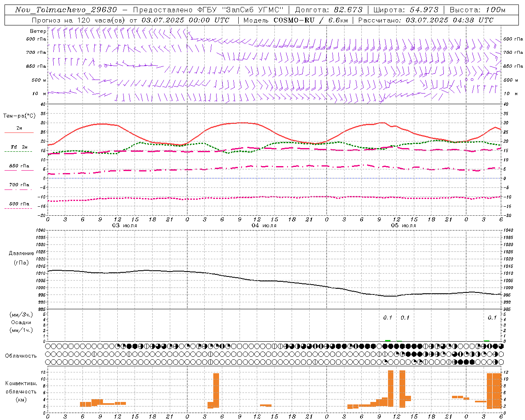
Task: Click the 'Долгота: 82.673' header field
Action: click(329, 10)
